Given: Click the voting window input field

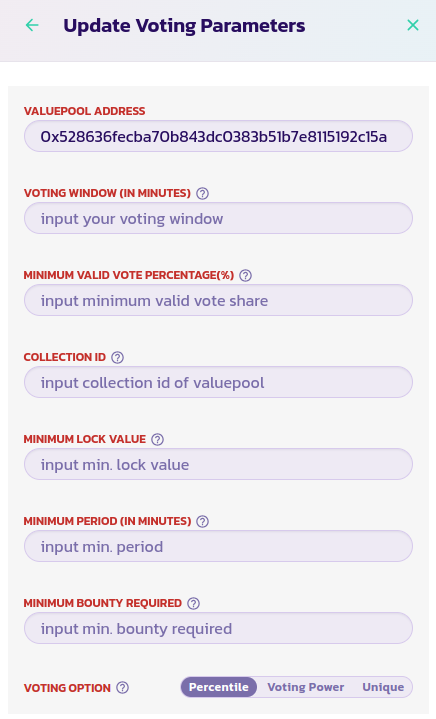Looking at the screenshot, I should pyautogui.click(x=218, y=218).
